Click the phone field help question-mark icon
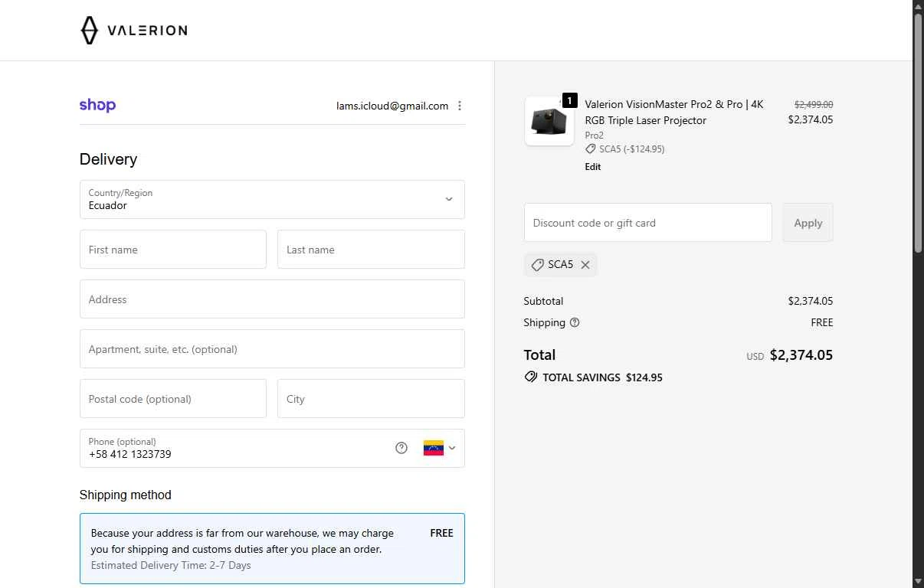This screenshot has width=924, height=588. 401,448
